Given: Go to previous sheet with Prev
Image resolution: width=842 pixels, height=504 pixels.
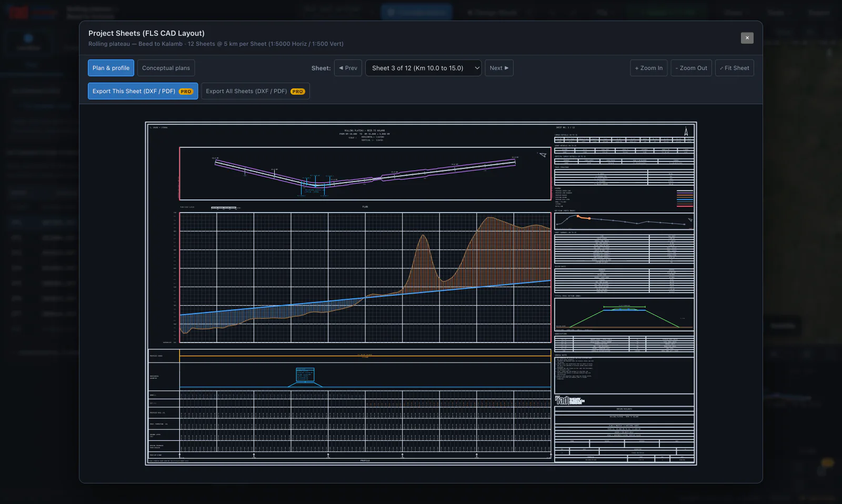Looking at the screenshot, I should click(348, 68).
